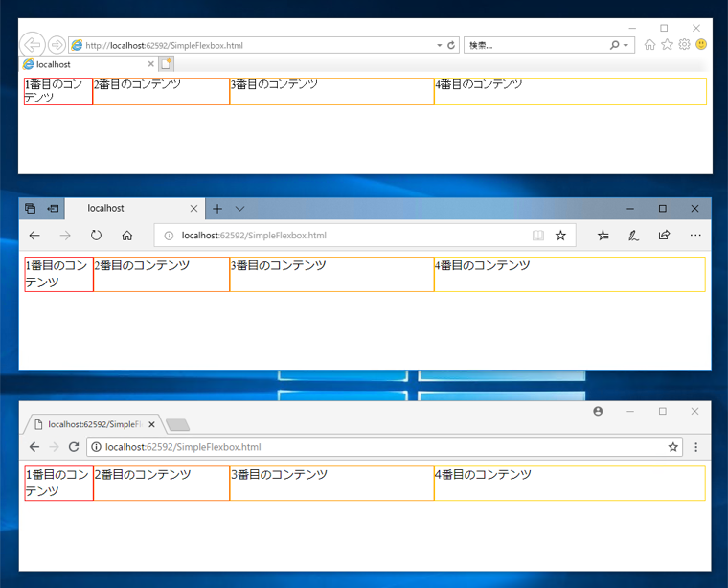728x588 pixels.
Task: Go back in Chrome window
Action: (x=34, y=447)
